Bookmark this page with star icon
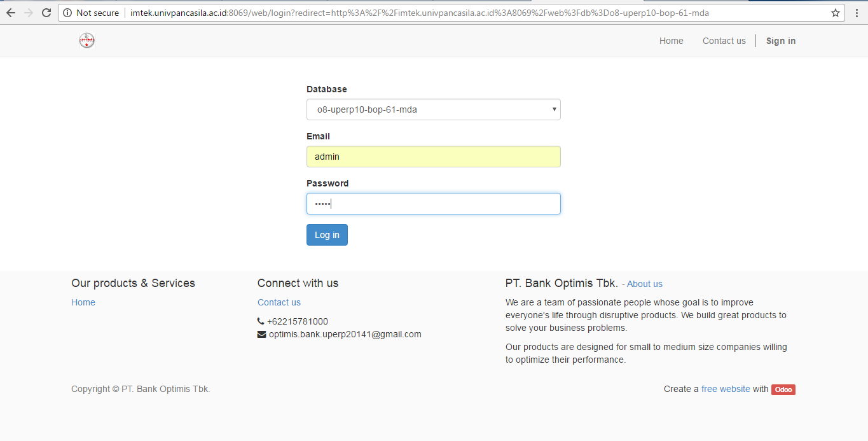 836,13
